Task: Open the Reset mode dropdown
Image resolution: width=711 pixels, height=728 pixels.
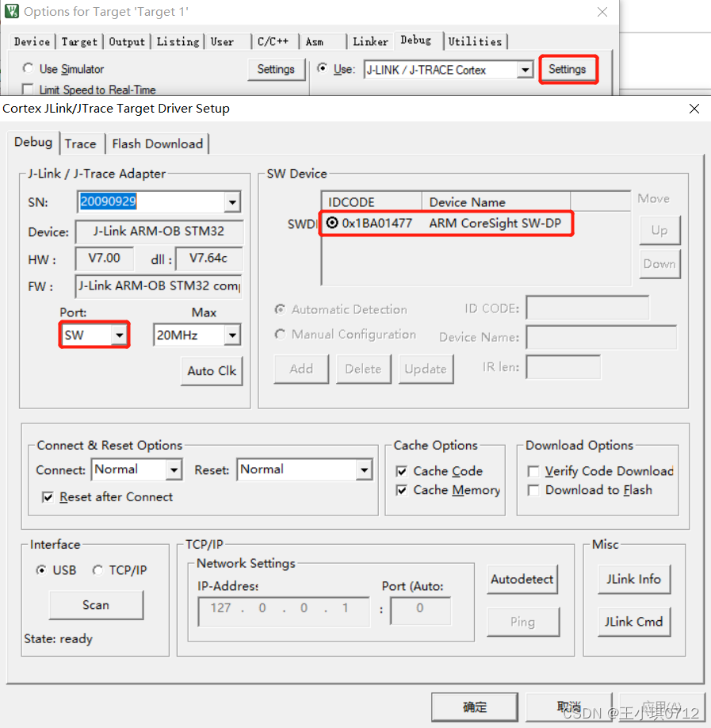Action: pos(365,469)
